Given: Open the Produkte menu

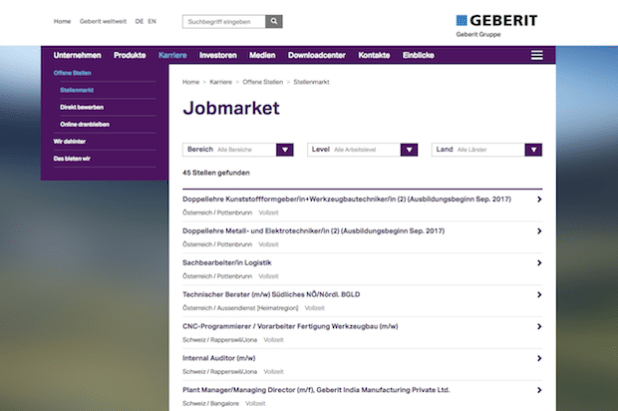Looking at the screenshot, I should [x=130, y=56].
